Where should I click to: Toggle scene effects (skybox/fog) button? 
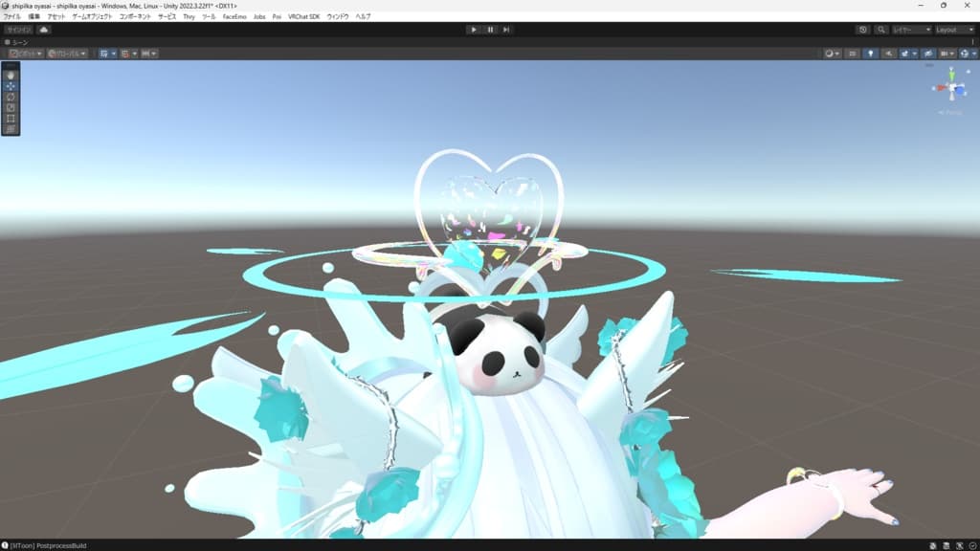pyautogui.click(x=904, y=54)
